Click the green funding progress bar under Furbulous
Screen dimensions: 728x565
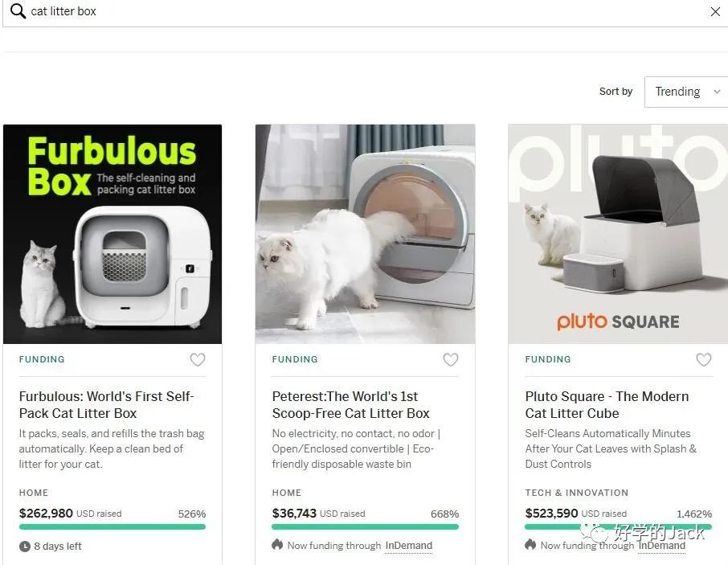pyautogui.click(x=112, y=526)
